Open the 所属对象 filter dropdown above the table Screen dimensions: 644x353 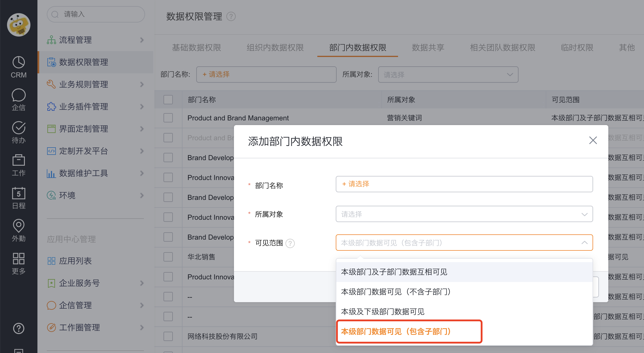[448, 75]
